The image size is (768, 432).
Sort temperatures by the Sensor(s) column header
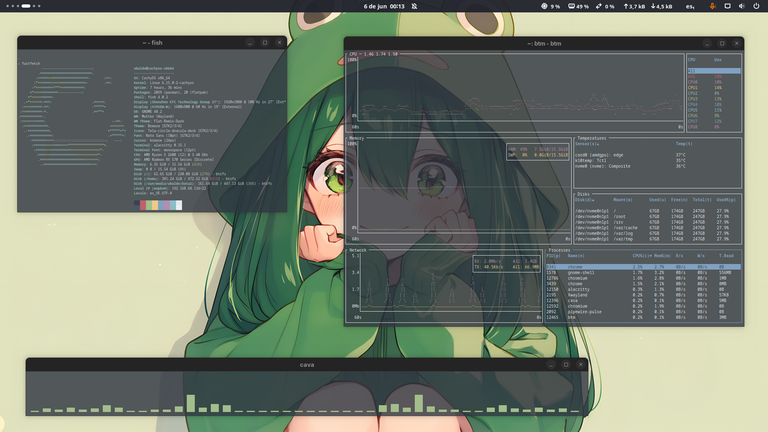(x=587, y=144)
